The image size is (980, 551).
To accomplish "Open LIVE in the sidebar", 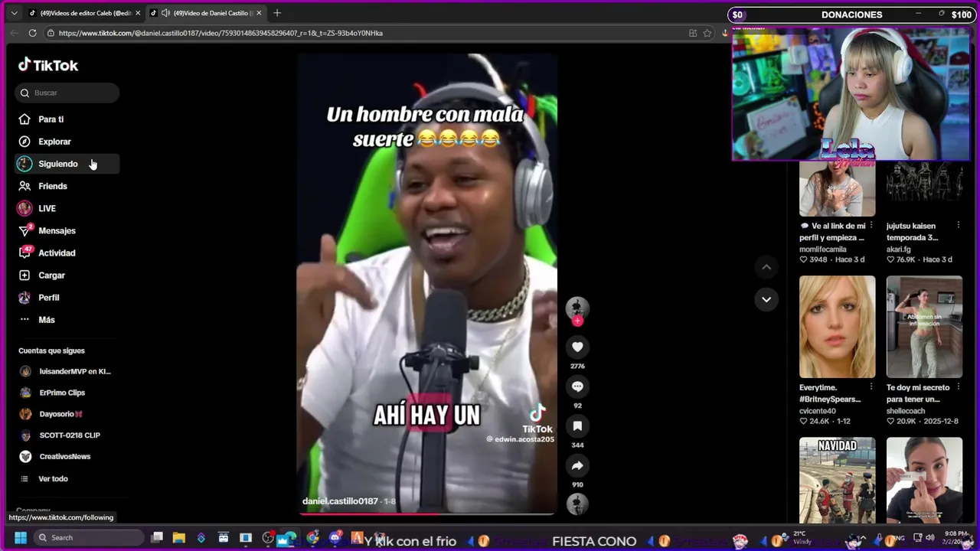I will click(x=67, y=208).
